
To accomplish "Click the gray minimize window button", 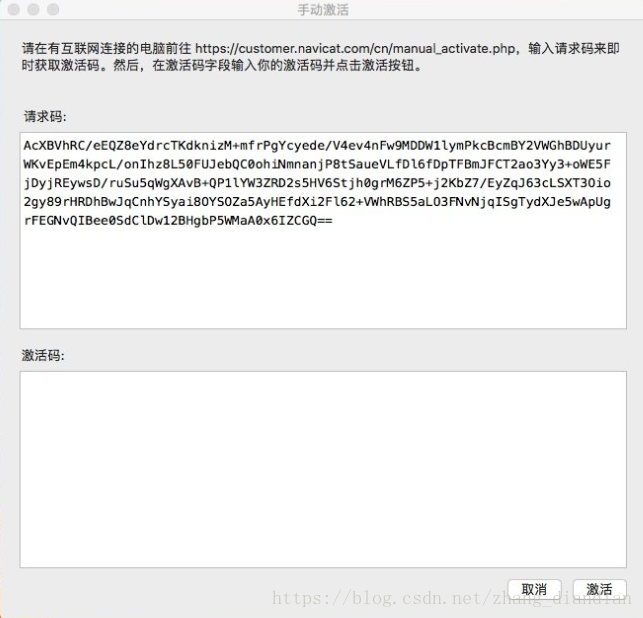I will (x=33, y=9).
